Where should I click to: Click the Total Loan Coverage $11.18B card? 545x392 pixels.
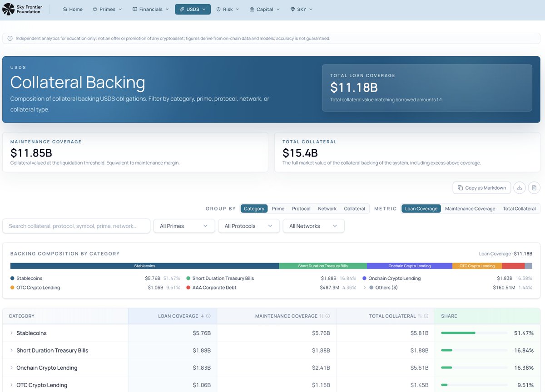[427, 88]
